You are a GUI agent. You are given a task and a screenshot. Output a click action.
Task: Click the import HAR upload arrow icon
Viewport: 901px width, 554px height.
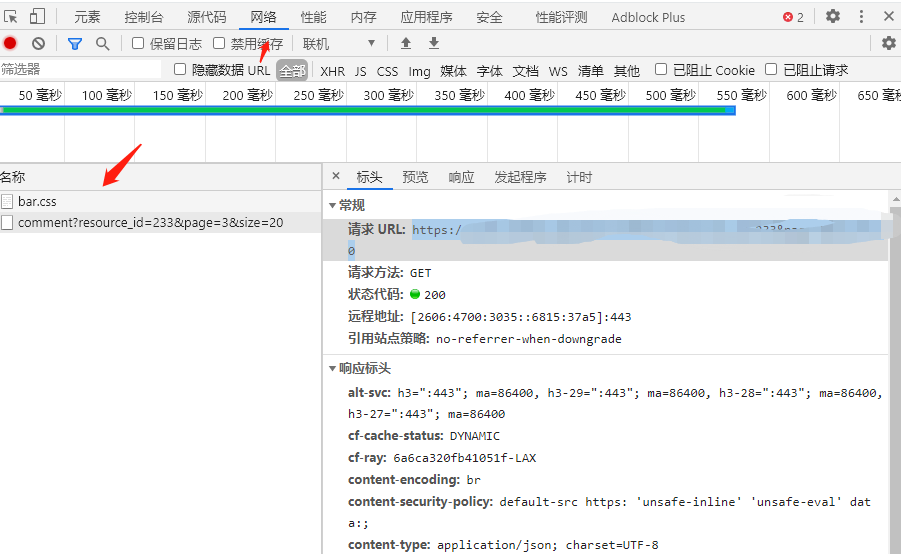(x=405, y=44)
